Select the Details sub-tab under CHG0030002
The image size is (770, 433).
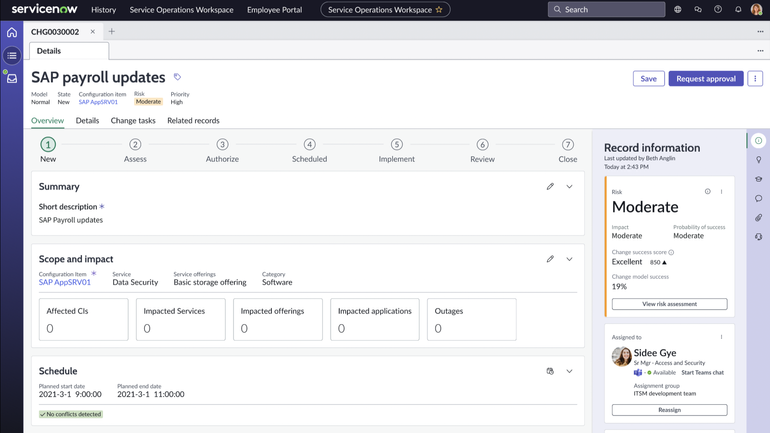(69, 51)
